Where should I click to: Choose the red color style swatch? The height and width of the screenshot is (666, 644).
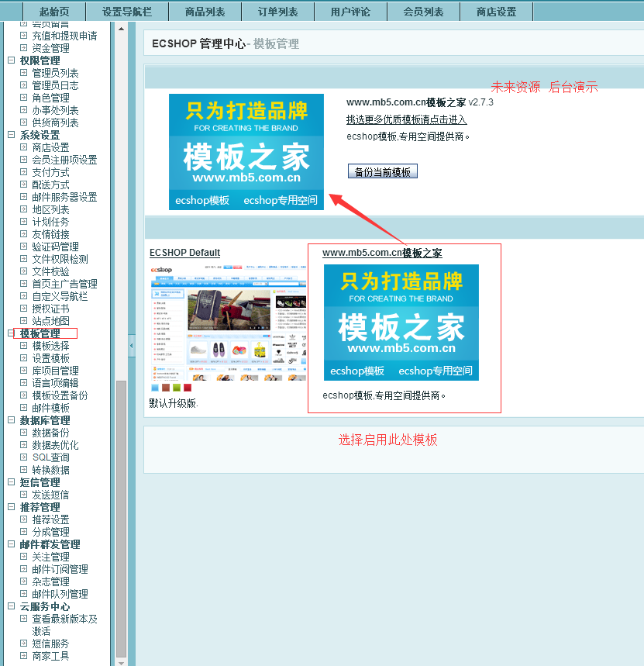(x=188, y=388)
